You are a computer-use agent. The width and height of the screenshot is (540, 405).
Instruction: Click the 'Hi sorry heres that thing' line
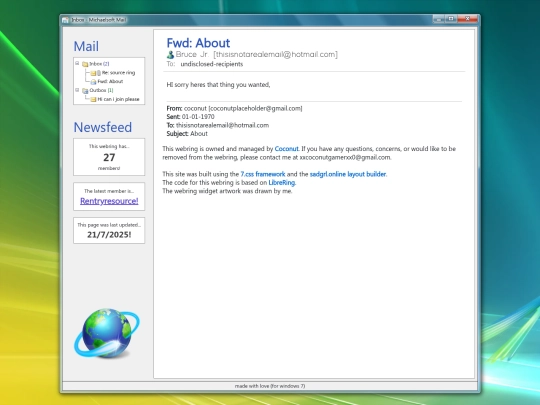[218, 85]
